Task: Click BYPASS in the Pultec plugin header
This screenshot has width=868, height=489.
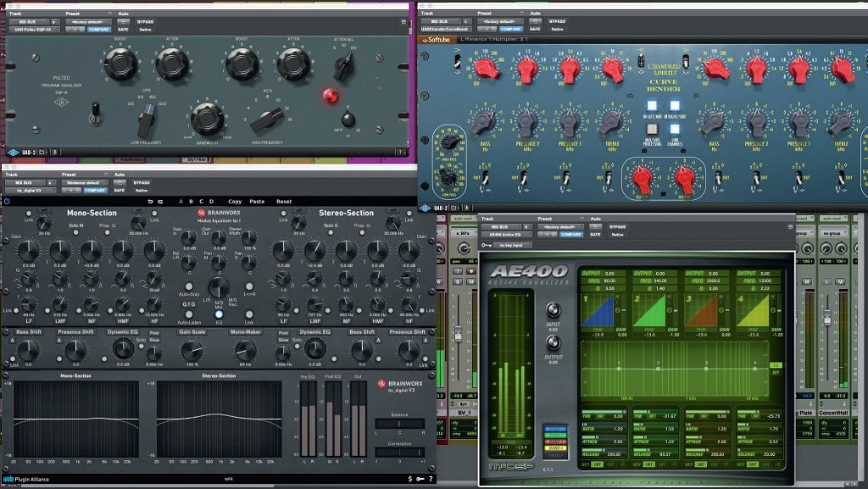Action: coord(145,22)
